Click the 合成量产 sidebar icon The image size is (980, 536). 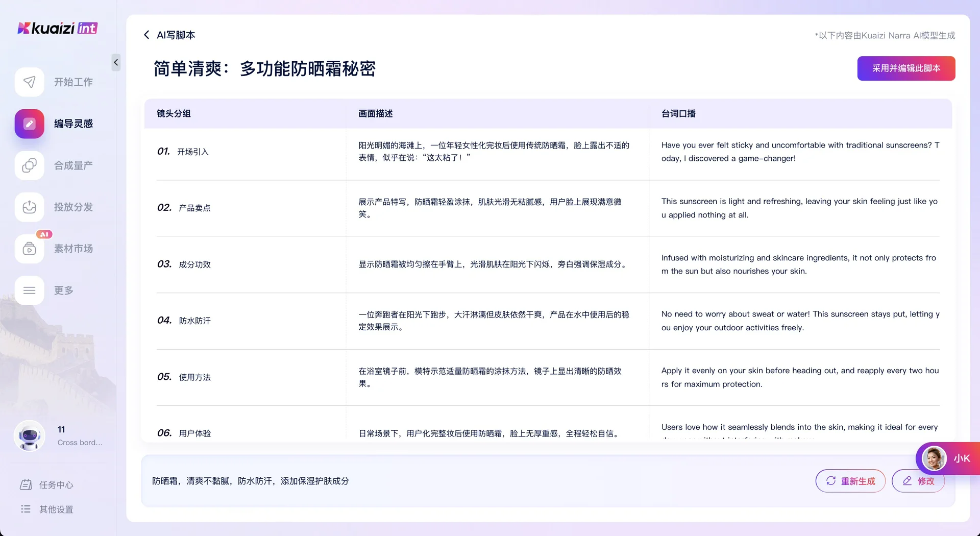29,165
